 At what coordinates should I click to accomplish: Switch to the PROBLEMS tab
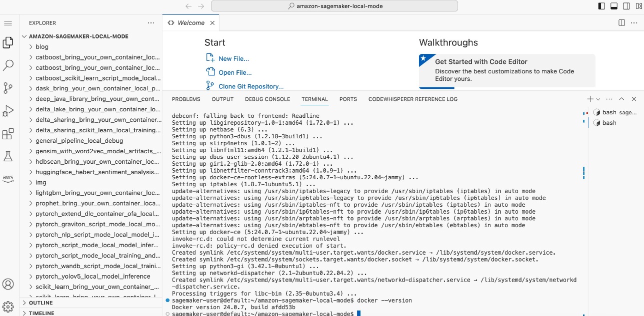point(186,99)
